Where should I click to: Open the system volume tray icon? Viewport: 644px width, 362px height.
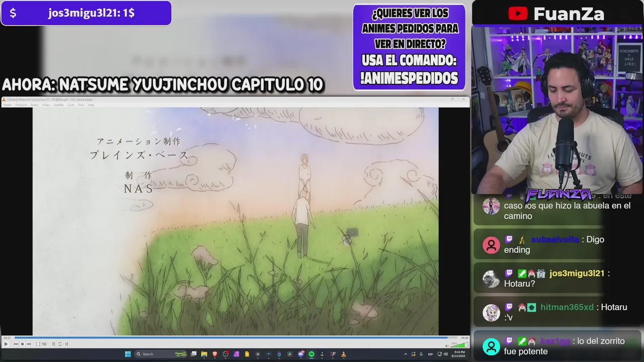coord(445,354)
